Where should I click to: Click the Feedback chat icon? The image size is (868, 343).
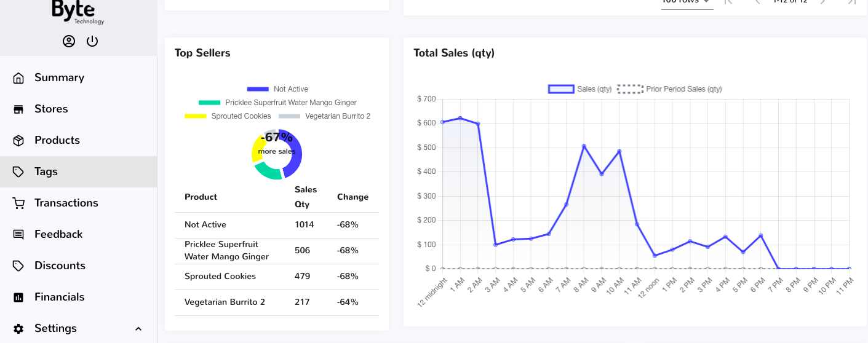(x=18, y=234)
